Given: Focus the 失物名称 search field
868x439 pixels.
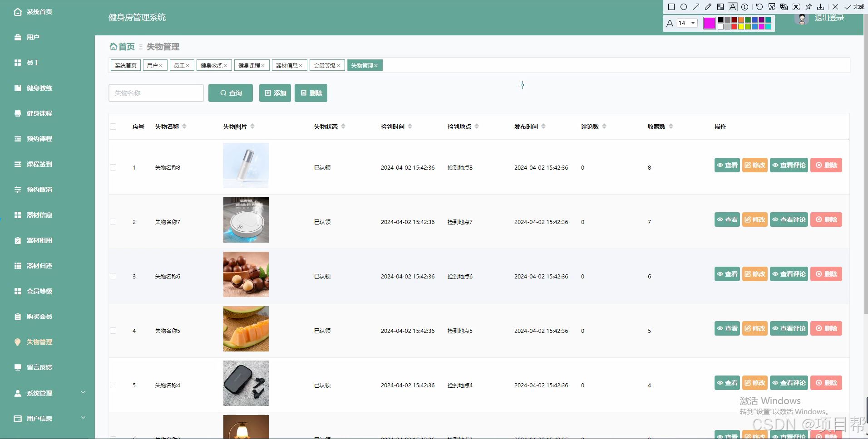Looking at the screenshot, I should pyautogui.click(x=156, y=93).
